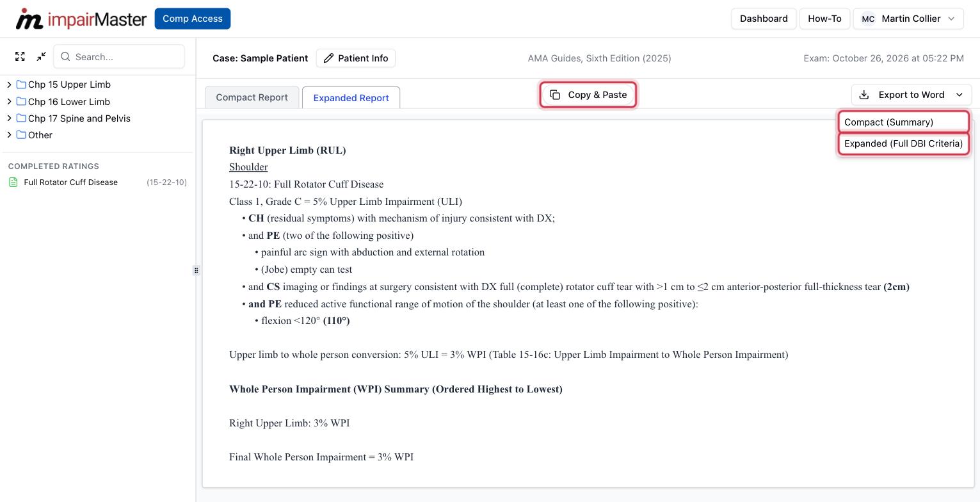This screenshot has width=980, height=502.
Task: Open the How-To page
Action: tap(824, 19)
